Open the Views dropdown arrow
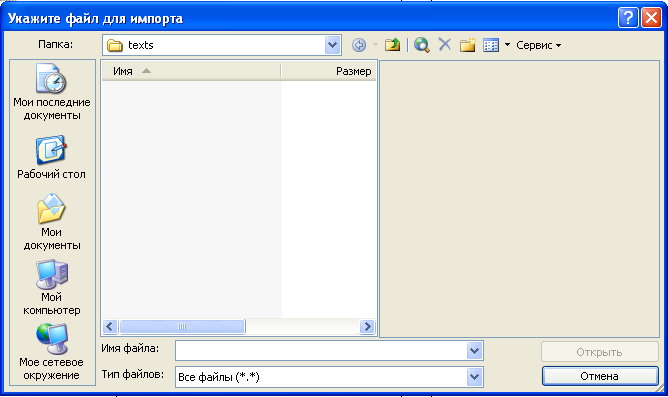668x397 pixels. point(507,45)
